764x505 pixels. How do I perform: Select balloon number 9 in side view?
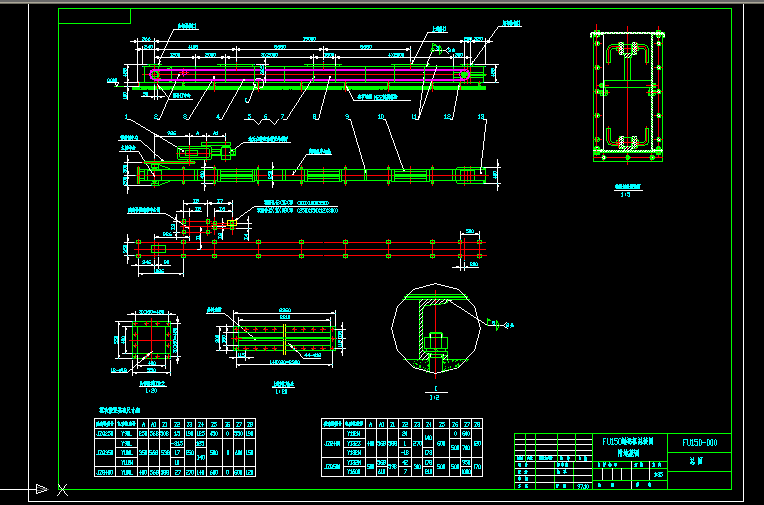click(x=347, y=118)
